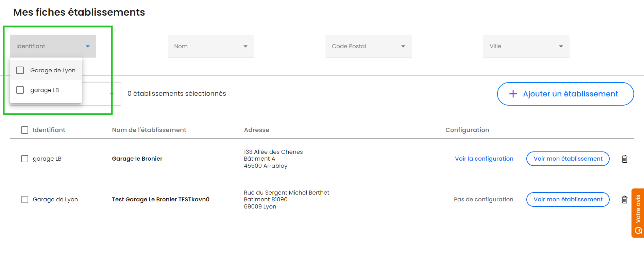Delete the garage LB establishment with trash icon
The image size is (644, 254).
[625, 159]
